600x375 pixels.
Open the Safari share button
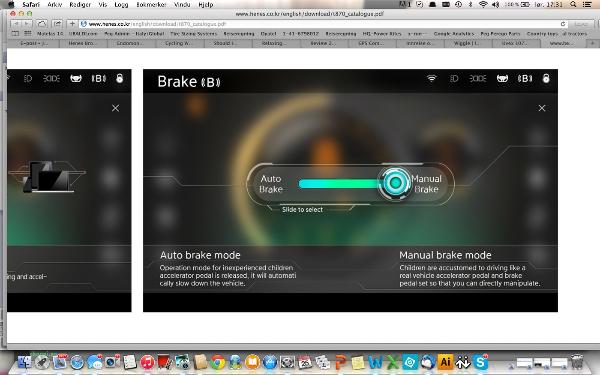coord(57,24)
